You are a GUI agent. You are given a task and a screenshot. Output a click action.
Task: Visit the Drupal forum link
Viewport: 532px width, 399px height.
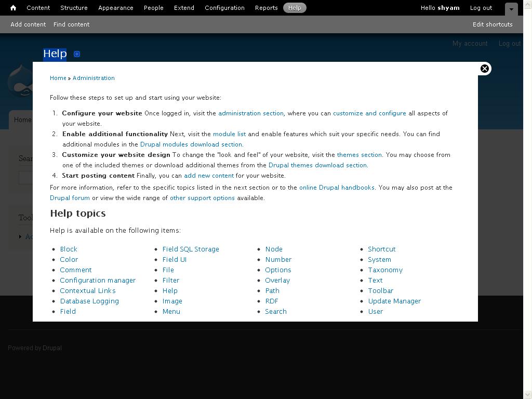[x=70, y=197]
